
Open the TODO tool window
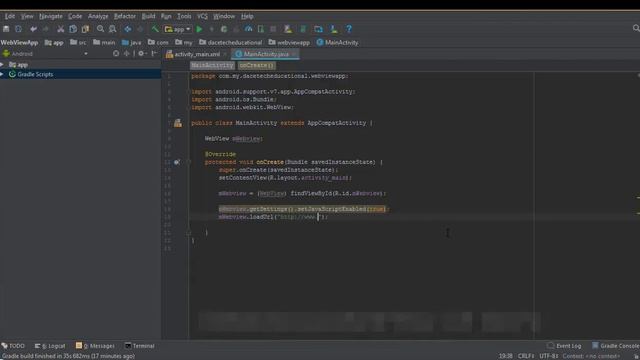point(13,346)
